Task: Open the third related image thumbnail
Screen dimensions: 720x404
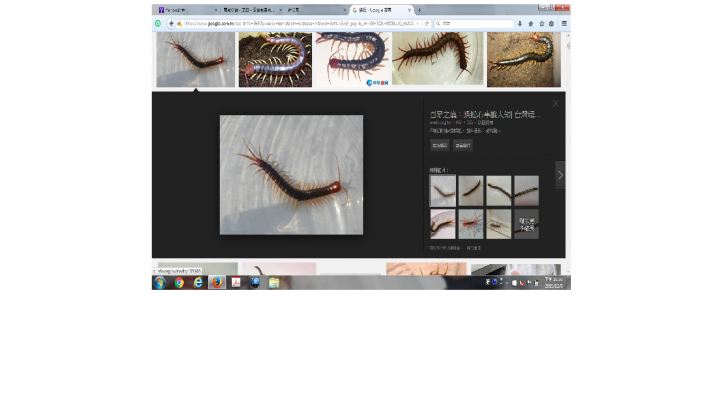Action: click(499, 191)
